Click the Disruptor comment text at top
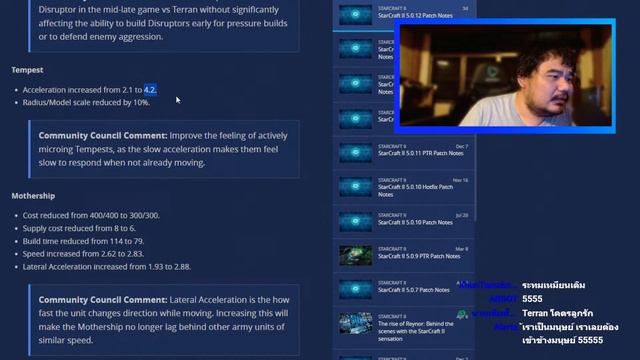Viewport: 640px width, 360px height. pos(163,23)
